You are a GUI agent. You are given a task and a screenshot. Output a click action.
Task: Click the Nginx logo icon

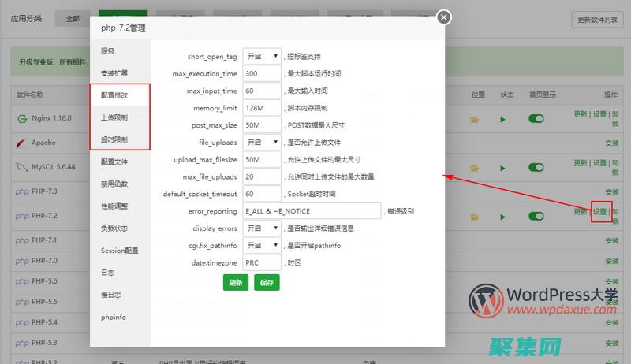(22, 119)
